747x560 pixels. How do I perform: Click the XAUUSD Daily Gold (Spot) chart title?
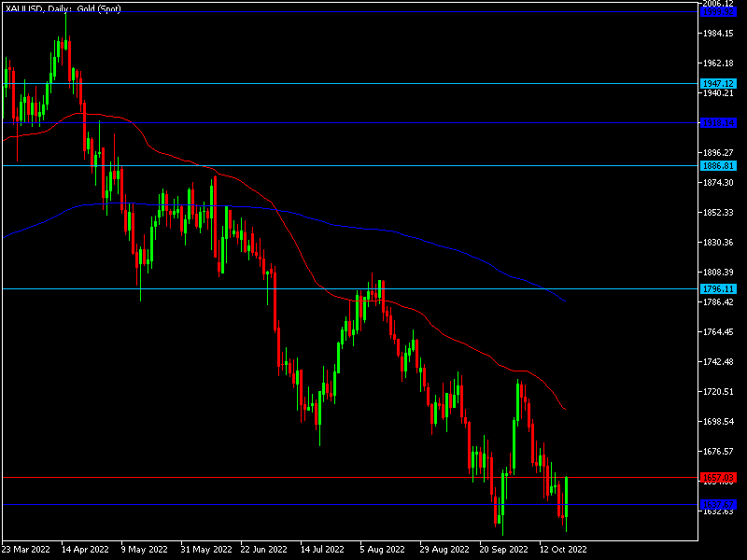(x=63, y=8)
